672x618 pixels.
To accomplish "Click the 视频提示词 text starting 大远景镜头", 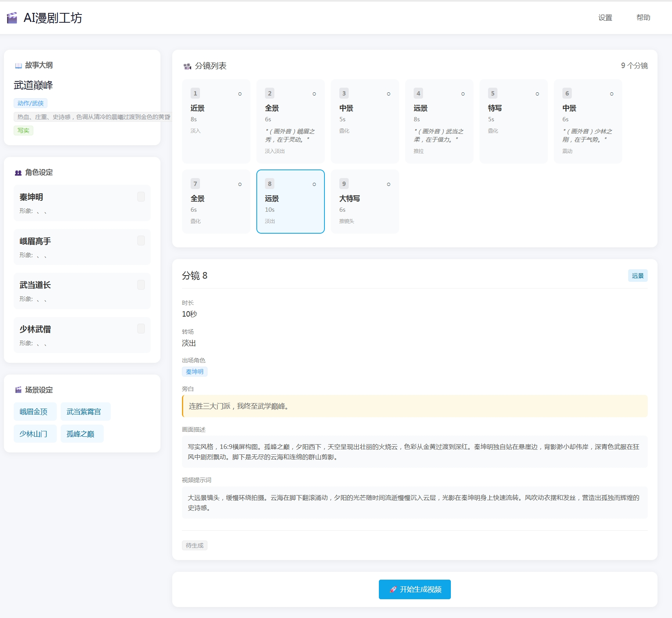I will [x=414, y=503].
